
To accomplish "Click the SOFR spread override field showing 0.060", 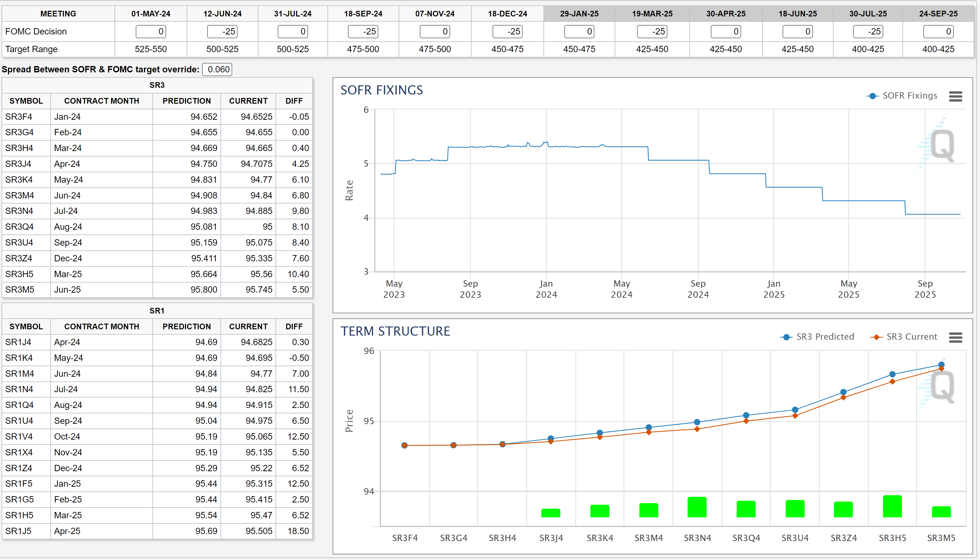I will point(217,70).
